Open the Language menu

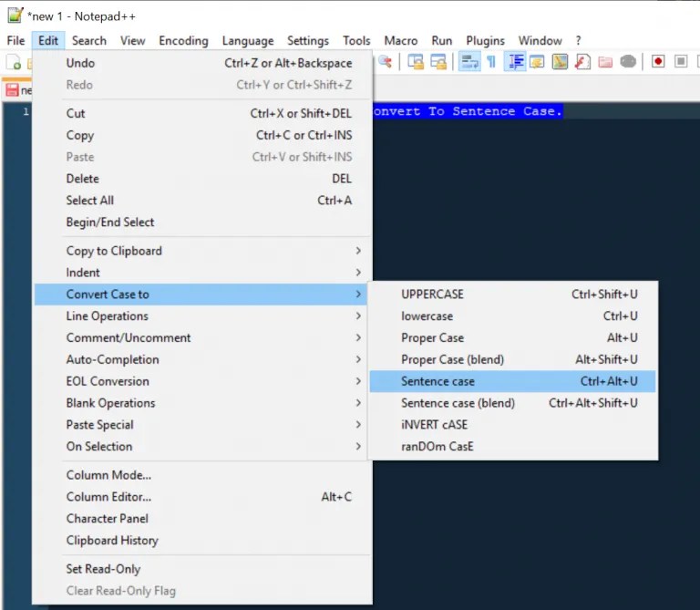pyautogui.click(x=248, y=41)
